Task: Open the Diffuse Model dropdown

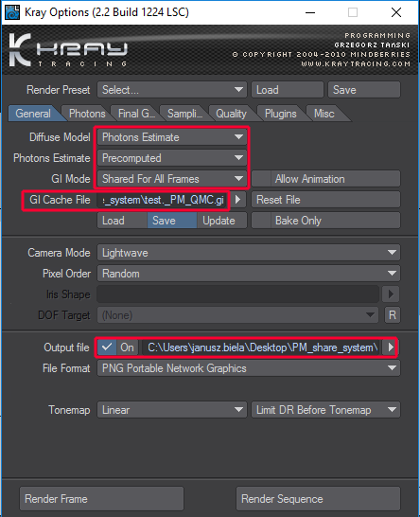Action: click(x=172, y=137)
